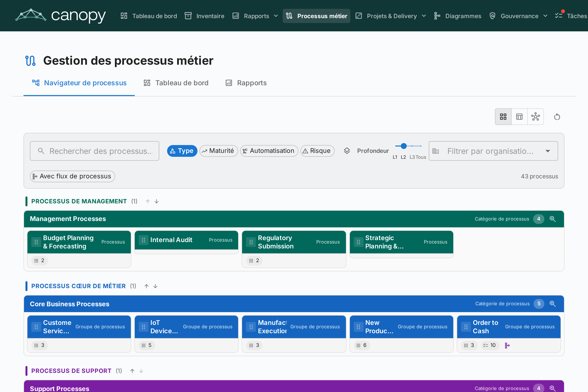Open Core Business Processes category header

point(294,304)
